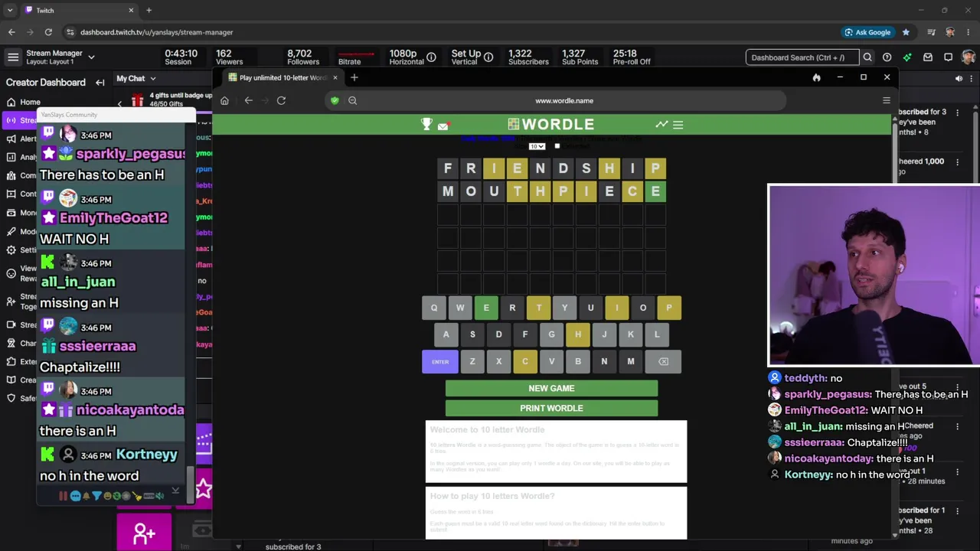This screenshot has width=980, height=551.
Task: Select the Play unlimited 10-letter Wordle tab
Action: click(283, 77)
